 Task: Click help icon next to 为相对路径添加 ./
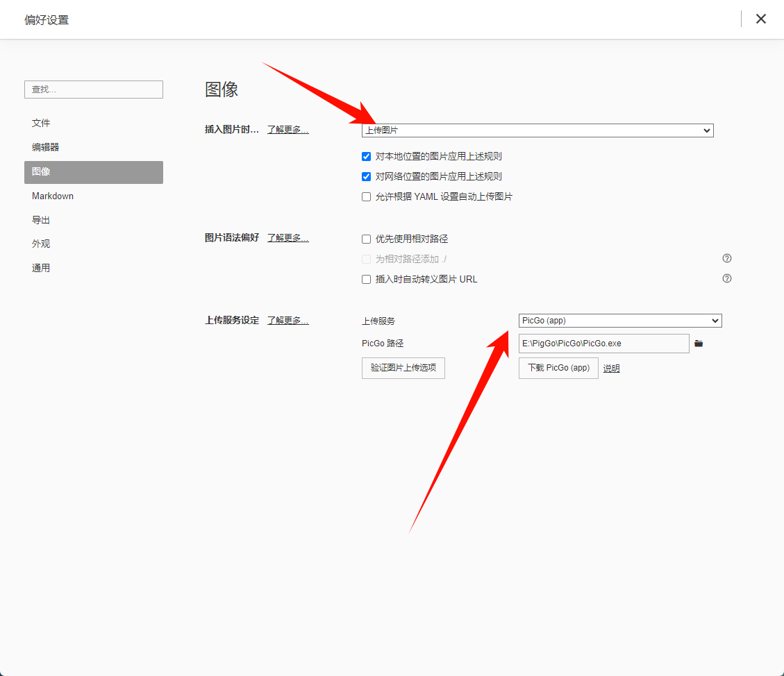tap(727, 258)
